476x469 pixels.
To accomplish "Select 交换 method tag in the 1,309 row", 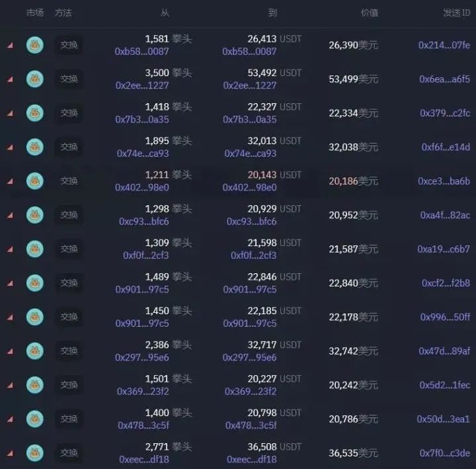I will pos(69,249).
